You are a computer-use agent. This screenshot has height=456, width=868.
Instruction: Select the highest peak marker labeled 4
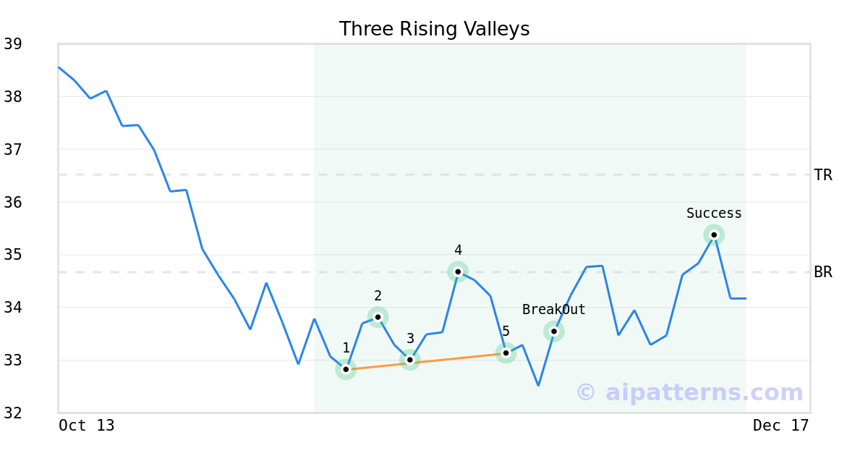coord(458,271)
